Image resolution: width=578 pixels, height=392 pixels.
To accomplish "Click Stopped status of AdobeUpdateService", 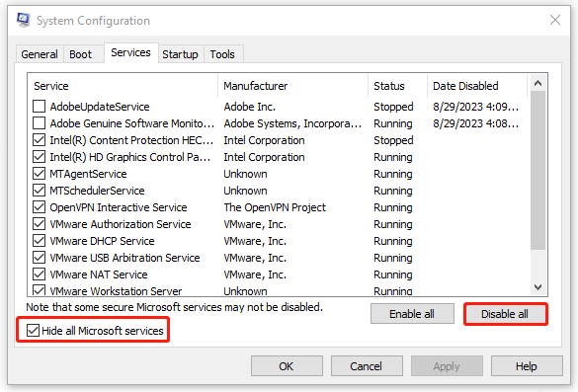I will click(x=393, y=107).
